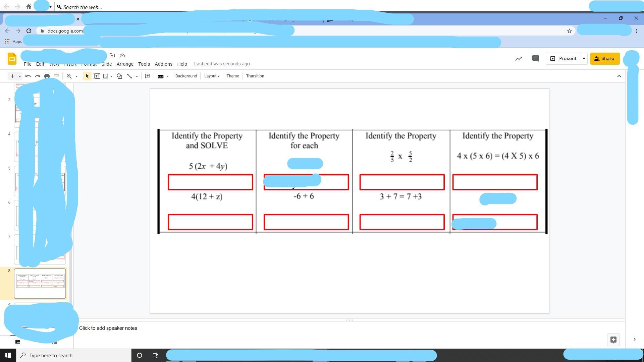Open the Add-ons menu
Screen dimensions: 644x362
click(x=163, y=64)
